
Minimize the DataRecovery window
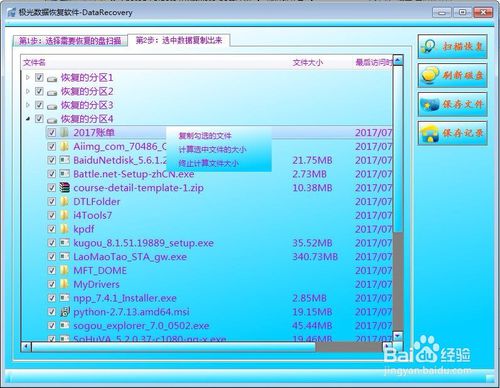(x=442, y=13)
